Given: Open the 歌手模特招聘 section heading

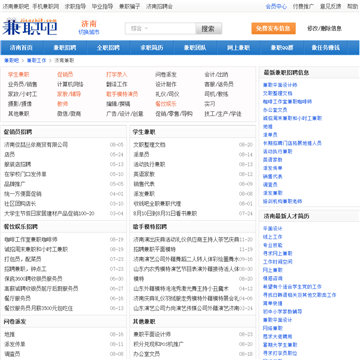Looking at the screenshot, I should tap(150, 227).
